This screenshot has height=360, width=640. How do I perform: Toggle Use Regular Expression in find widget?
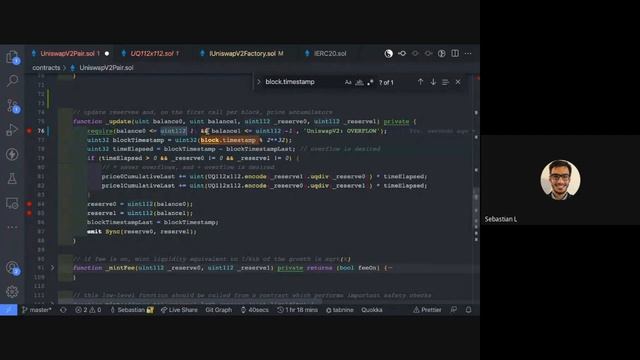(370, 82)
